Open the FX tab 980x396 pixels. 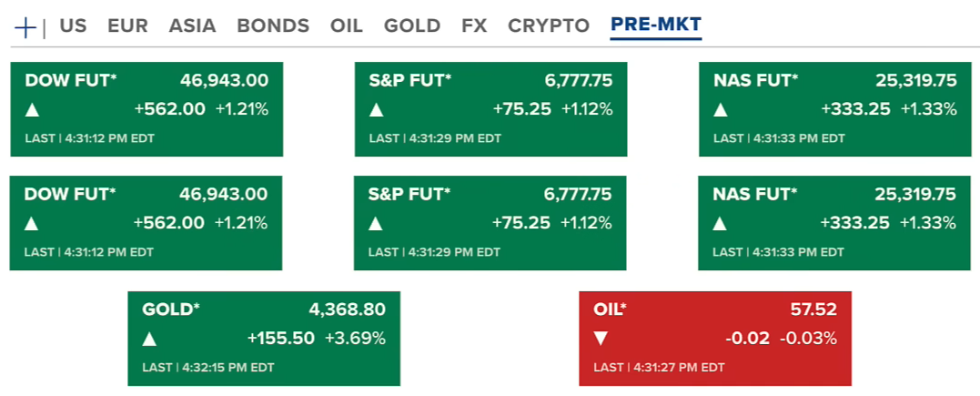(x=474, y=26)
